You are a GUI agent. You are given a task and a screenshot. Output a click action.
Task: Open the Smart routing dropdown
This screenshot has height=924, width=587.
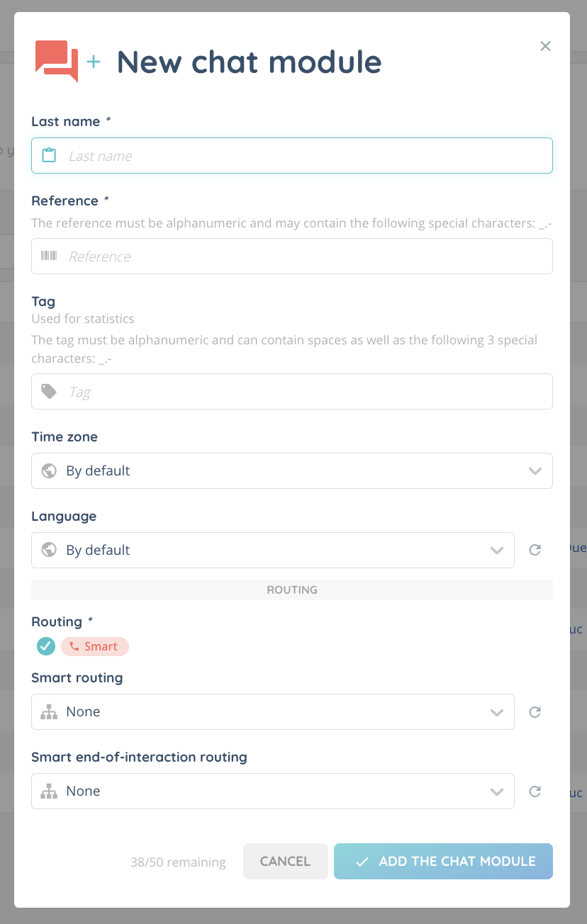[496, 712]
